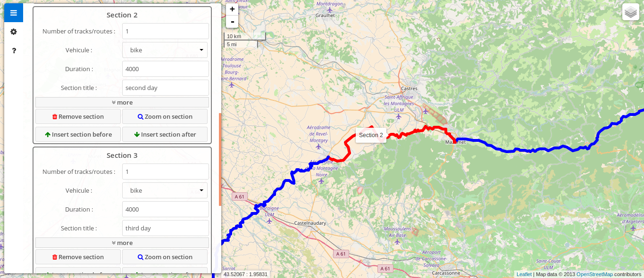644x278 pixels.
Task: Edit Section 3 title 'third day' field
Action: click(166, 228)
